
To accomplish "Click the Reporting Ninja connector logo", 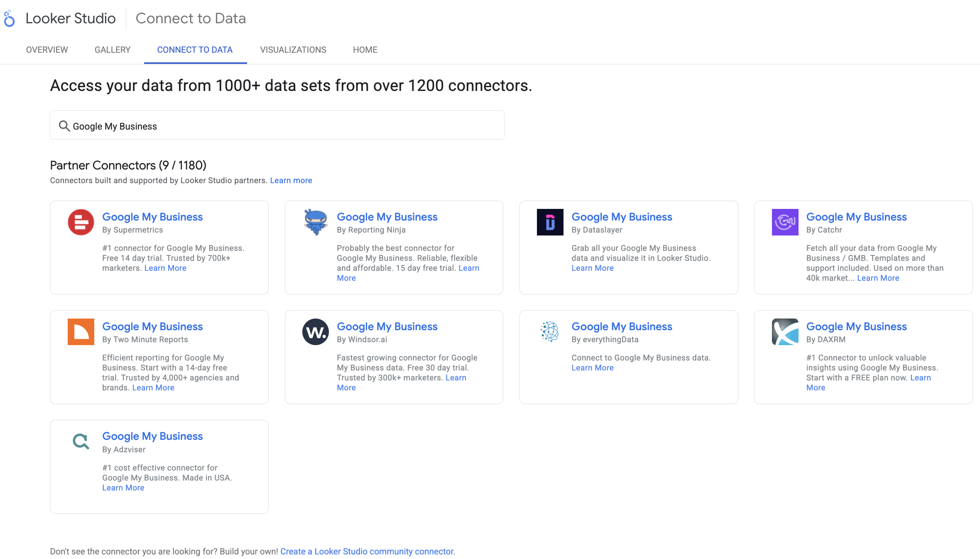I will tap(316, 222).
